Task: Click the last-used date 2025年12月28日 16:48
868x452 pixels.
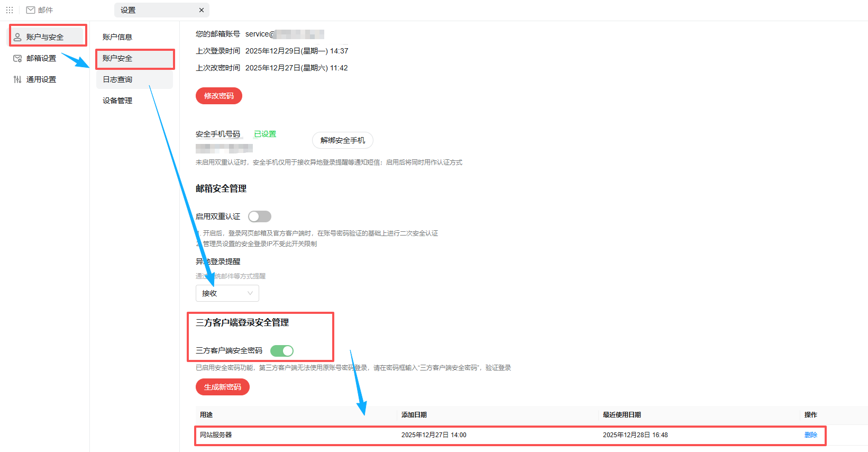Action: click(635, 435)
